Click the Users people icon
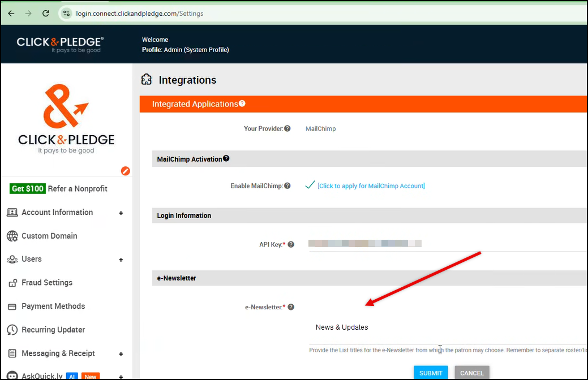Image resolution: width=588 pixels, height=380 pixels. click(12, 260)
